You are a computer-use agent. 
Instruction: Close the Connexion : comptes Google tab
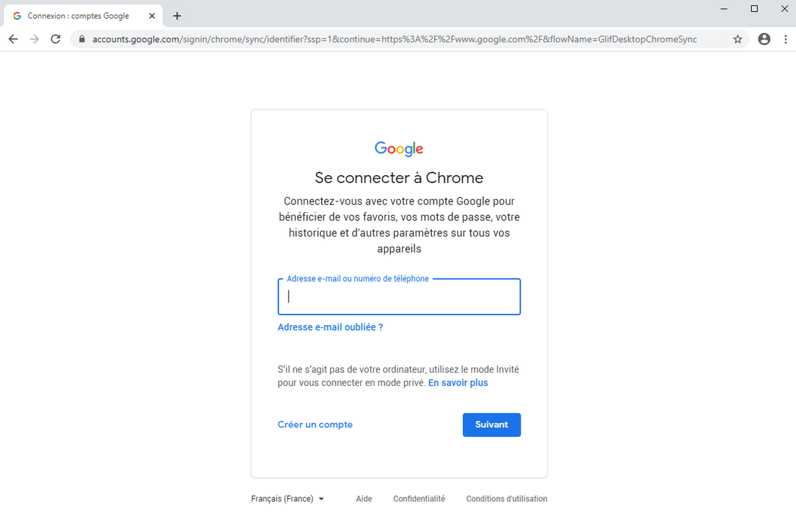coord(151,15)
